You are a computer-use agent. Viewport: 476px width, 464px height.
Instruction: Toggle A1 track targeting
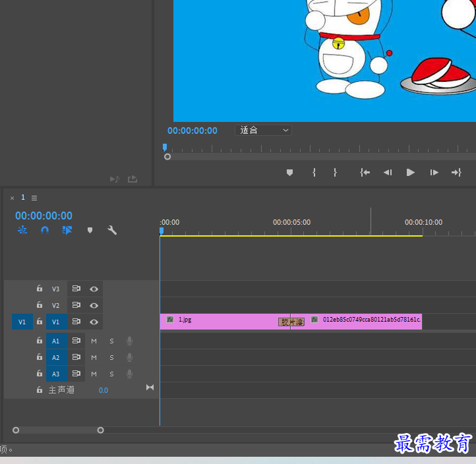pyautogui.click(x=57, y=341)
